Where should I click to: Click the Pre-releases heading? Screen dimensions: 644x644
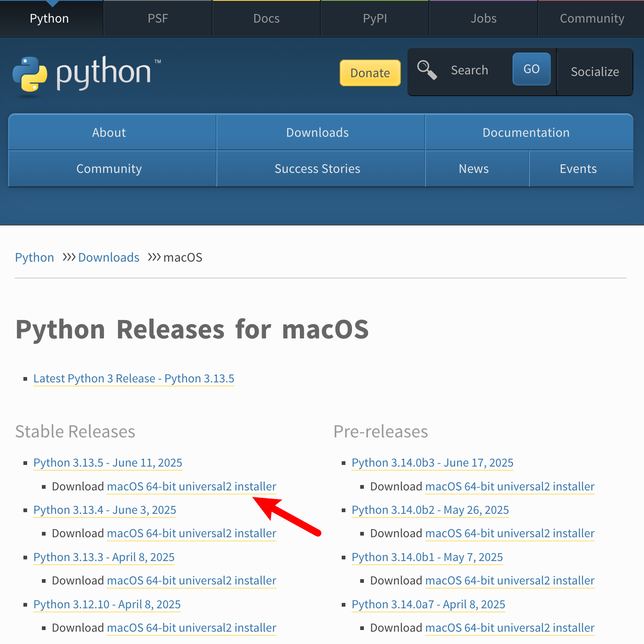pyautogui.click(x=381, y=432)
